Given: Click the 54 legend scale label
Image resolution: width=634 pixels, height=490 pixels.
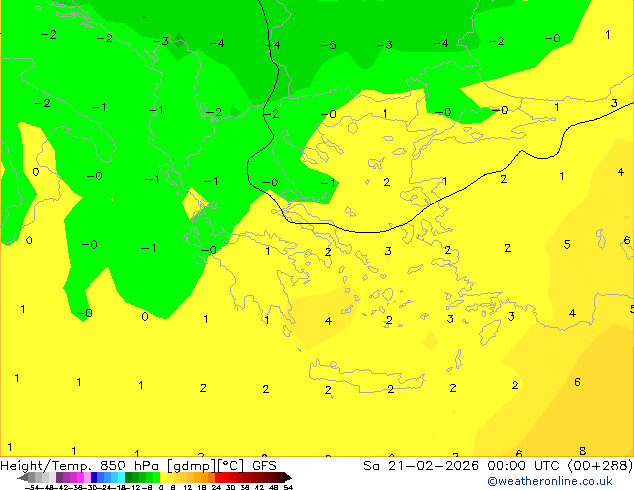Looking at the screenshot, I should coord(288,487).
